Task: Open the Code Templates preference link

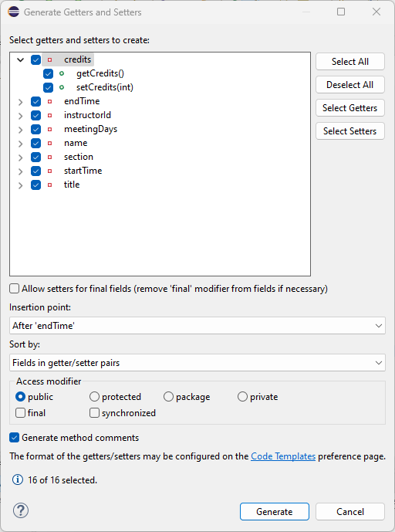Action: tap(283, 456)
